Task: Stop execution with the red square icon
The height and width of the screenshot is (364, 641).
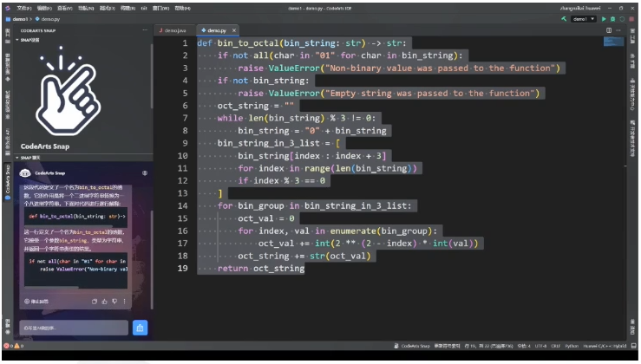Action: pyautogui.click(x=631, y=19)
